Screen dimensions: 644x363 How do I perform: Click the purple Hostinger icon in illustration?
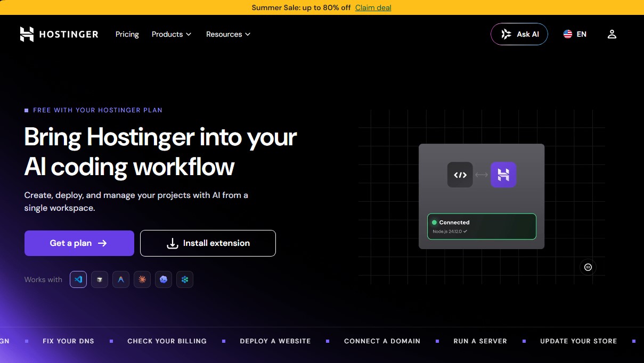pyautogui.click(x=503, y=175)
